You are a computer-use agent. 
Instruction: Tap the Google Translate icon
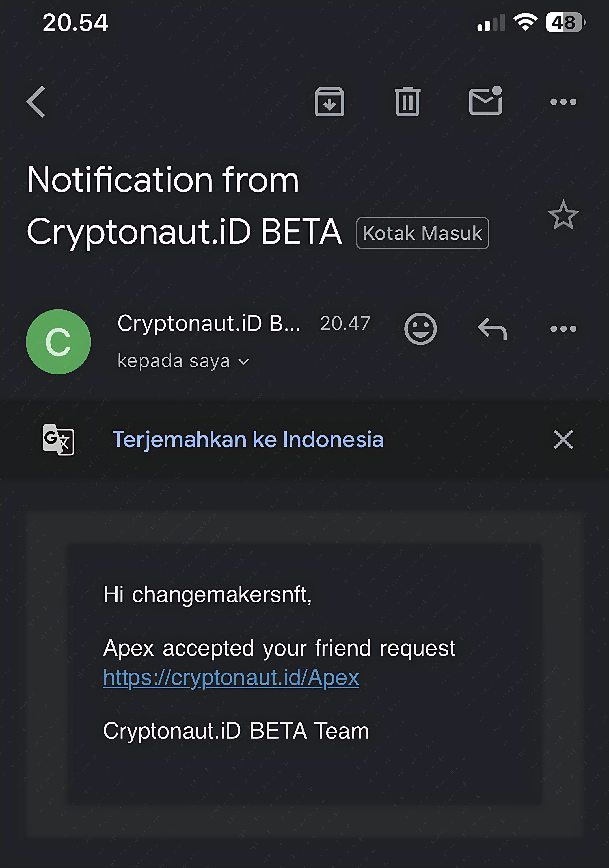tap(58, 440)
